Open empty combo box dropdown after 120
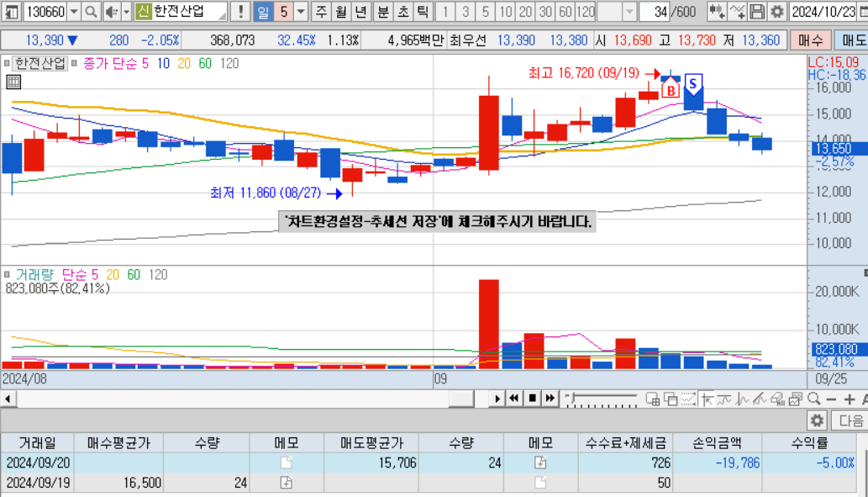 (629, 12)
